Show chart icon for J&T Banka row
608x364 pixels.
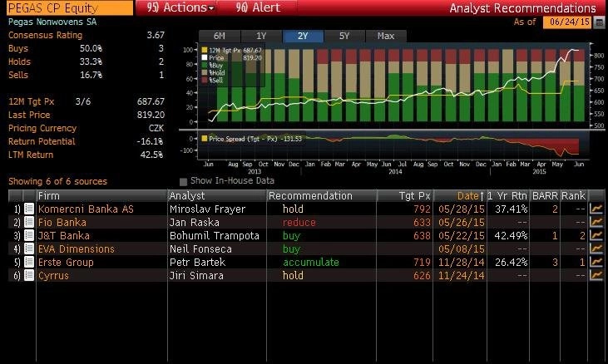(x=596, y=235)
